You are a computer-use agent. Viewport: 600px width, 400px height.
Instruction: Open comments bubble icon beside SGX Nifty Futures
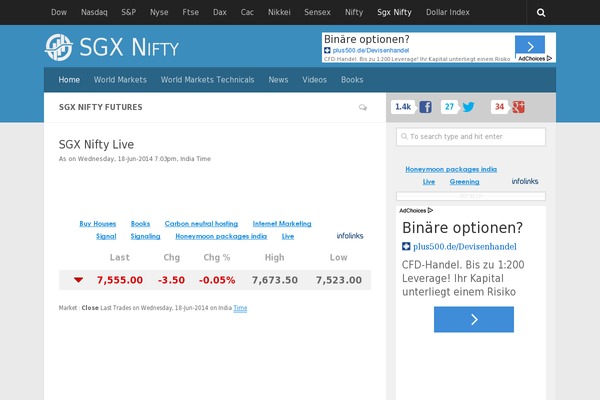click(x=362, y=107)
